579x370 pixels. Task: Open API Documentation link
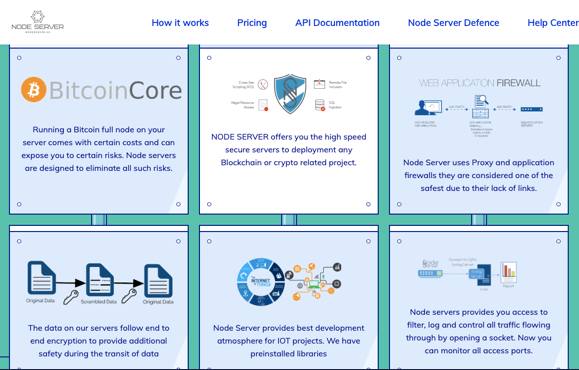(x=337, y=23)
